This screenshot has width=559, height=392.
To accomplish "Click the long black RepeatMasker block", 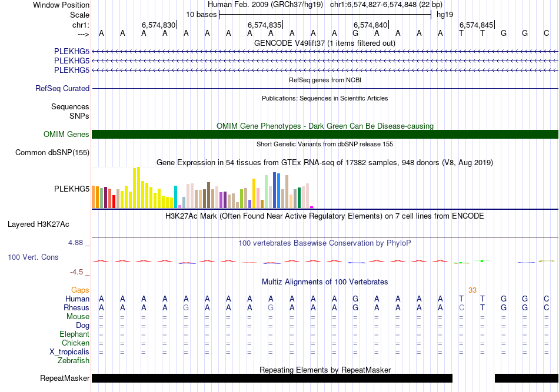I will pos(272,378).
